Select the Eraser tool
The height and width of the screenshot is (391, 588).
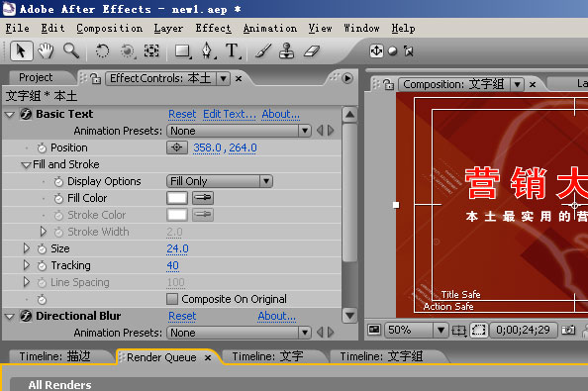pyautogui.click(x=311, y=51)
